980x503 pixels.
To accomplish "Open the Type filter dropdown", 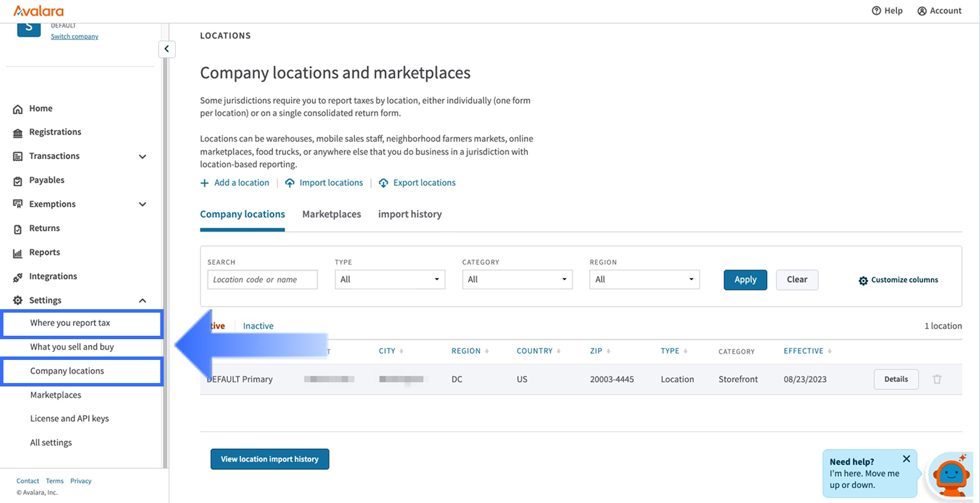I will [x=390, y=280].
